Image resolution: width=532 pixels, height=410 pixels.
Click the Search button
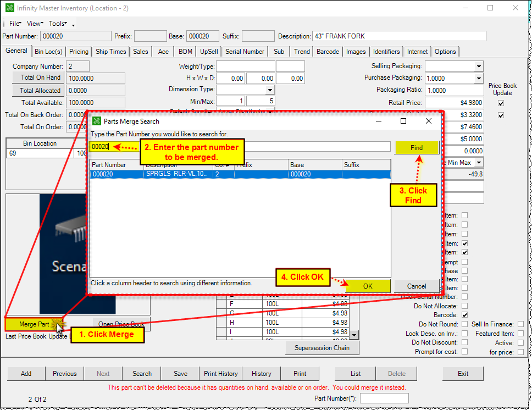(142, 374)
